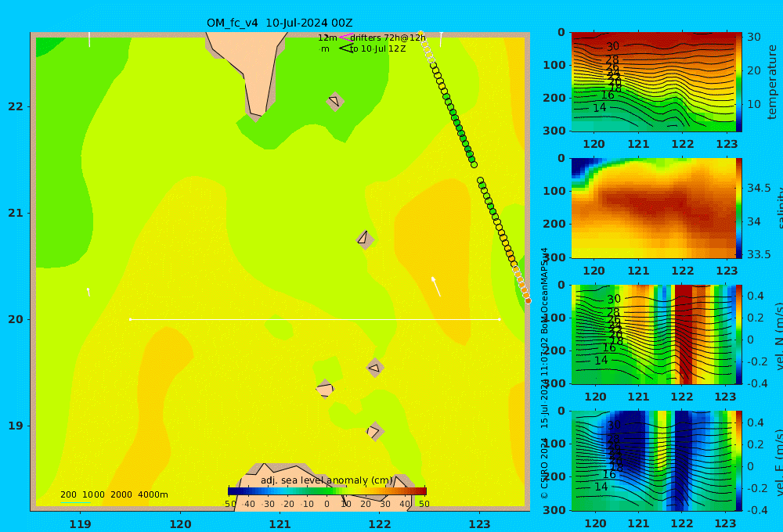Click the vel. N colorbar
This screenshot has height=532, width=783.
[739, 334]
